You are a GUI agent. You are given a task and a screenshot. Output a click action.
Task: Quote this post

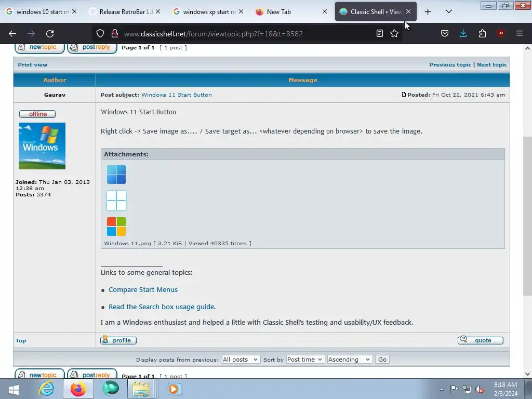point(481,340)
